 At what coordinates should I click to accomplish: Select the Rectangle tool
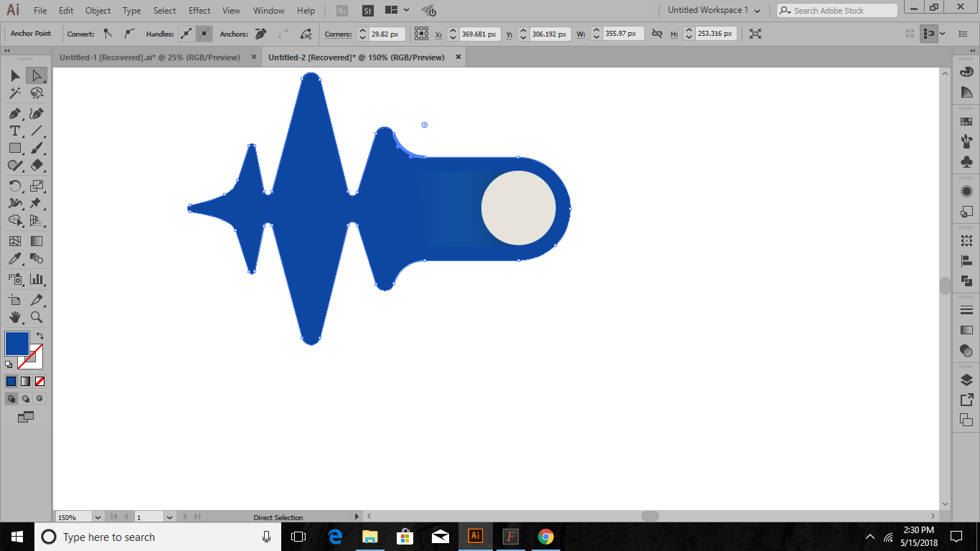14,148
